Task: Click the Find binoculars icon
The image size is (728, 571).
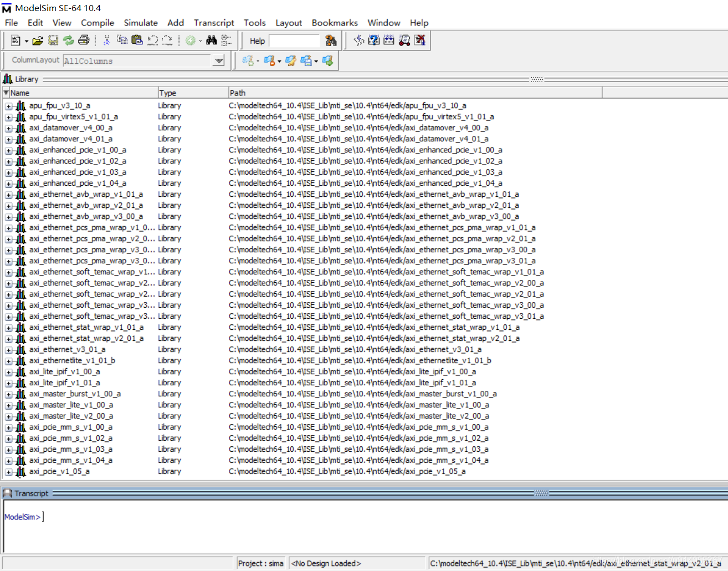Action: tap(211, 40)
